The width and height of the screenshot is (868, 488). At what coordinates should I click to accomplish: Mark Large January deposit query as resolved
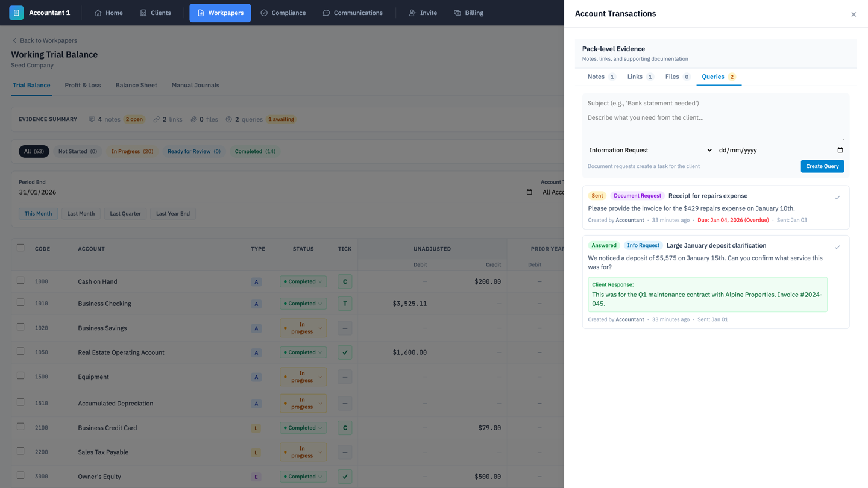tap(837, 247)
